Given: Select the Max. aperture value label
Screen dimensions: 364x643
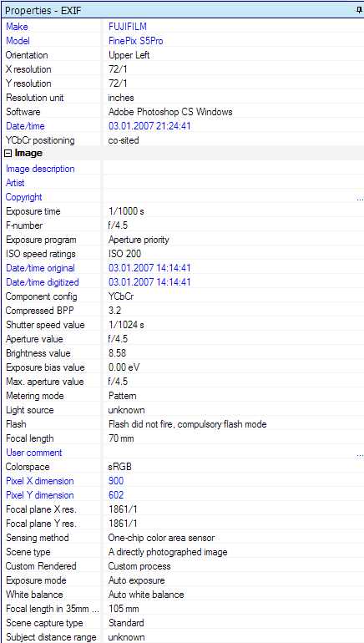Looking at the screenshot, I should click(x=45, y=382).
